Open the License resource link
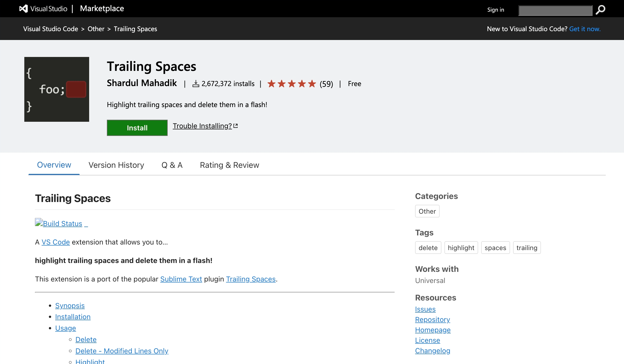624x364 pixels. (427, 340)
